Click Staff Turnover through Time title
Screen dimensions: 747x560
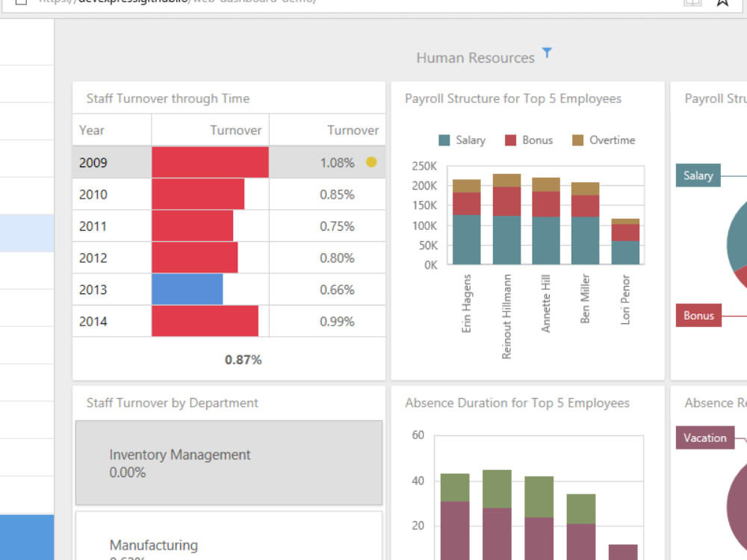[x=167, y=99]
